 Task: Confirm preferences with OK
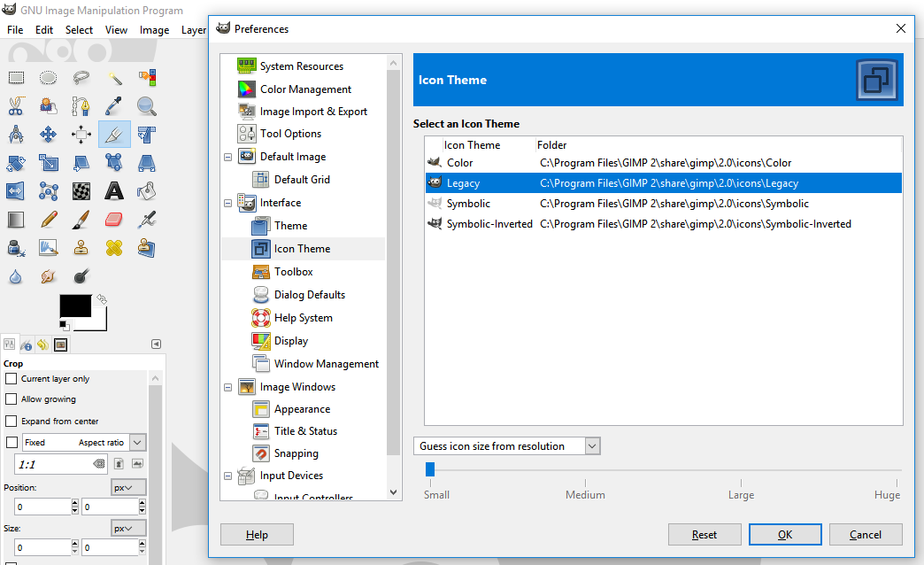(x=785, y=535)
